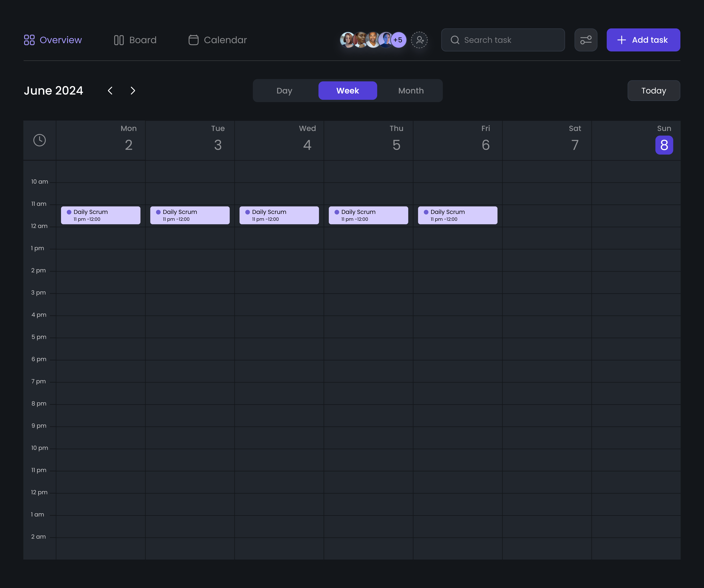Screen dimensions: 704x588
Task: Open Friday's Daily Scrum event
Action: [458, 215]
